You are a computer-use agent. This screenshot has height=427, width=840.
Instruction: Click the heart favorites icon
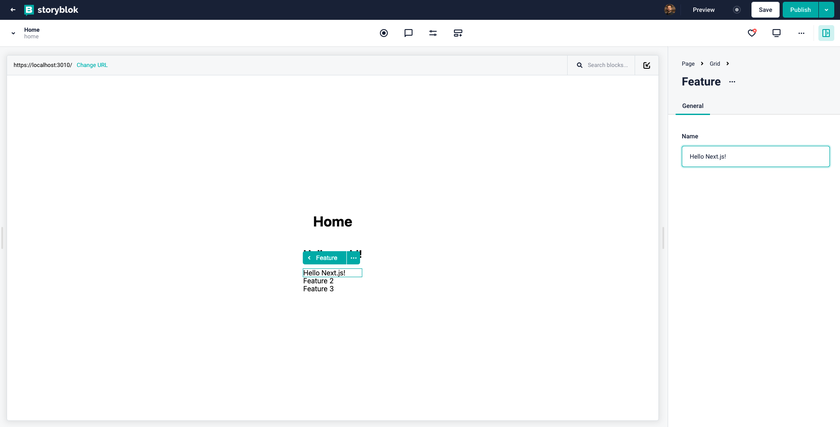click(752, 33)
